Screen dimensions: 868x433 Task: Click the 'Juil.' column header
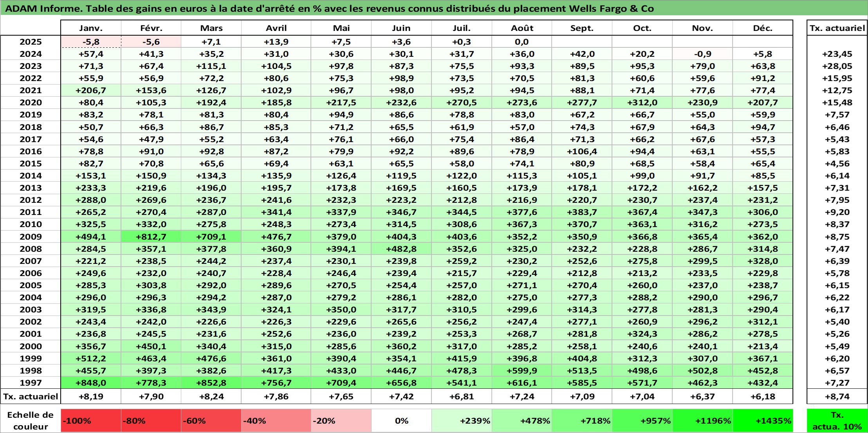coord(462,28)
